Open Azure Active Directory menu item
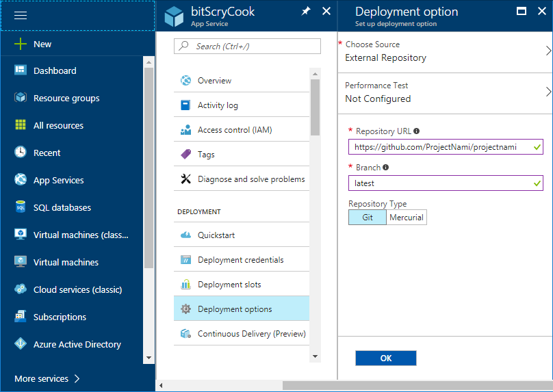The height and width of the screenshot is (392, 553). point(77,344)
